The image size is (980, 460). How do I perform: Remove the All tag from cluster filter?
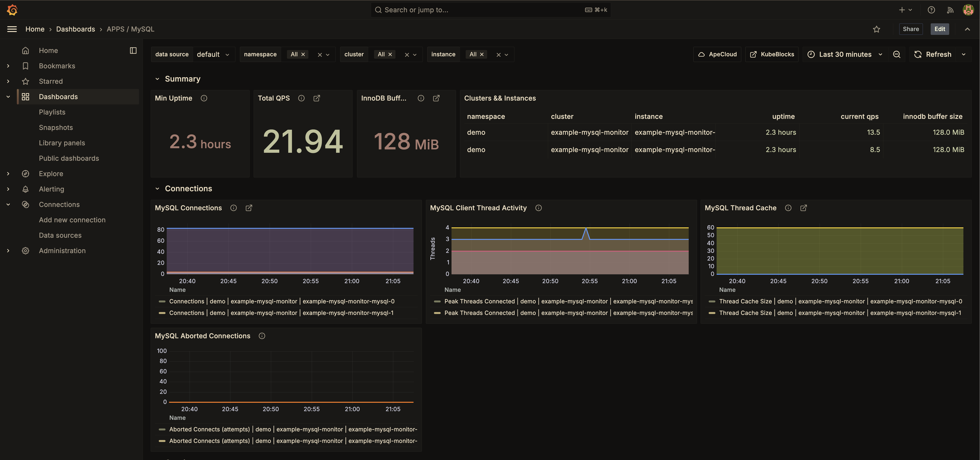pos(390,54)
